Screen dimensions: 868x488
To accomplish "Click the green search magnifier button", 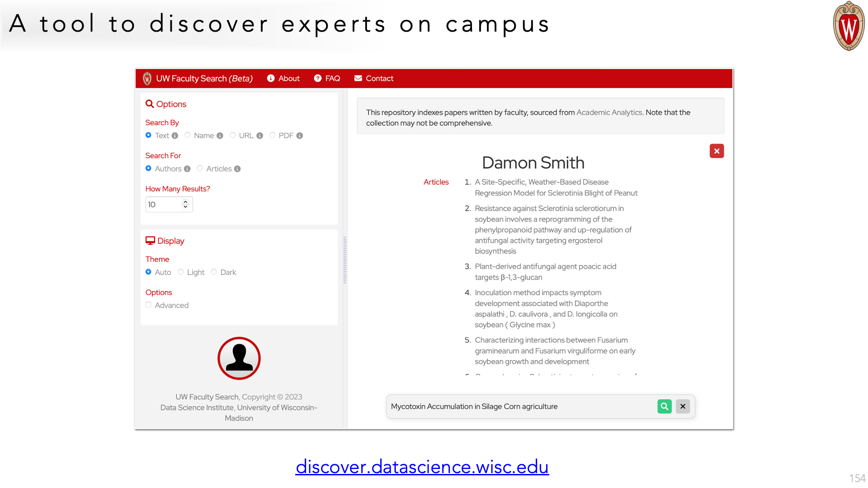I will point(664,406).
